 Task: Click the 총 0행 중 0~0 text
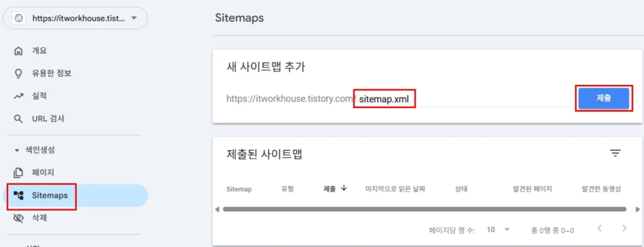click(x=552, y=230)
